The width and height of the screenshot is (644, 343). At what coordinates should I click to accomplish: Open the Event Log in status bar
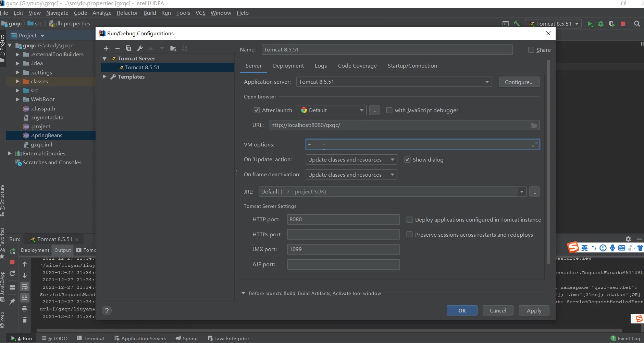point(626,338)
